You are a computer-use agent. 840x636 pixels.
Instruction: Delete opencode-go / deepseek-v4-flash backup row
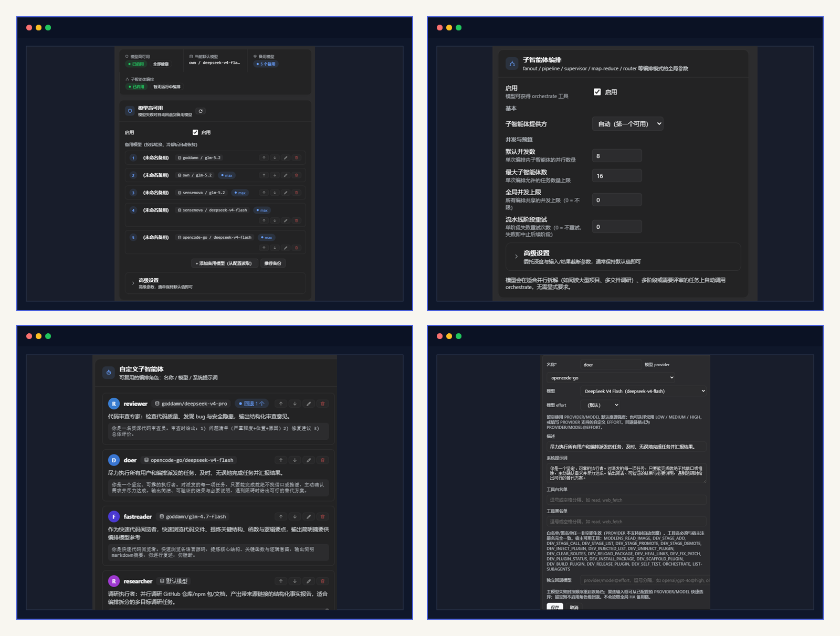coord(297,248)
